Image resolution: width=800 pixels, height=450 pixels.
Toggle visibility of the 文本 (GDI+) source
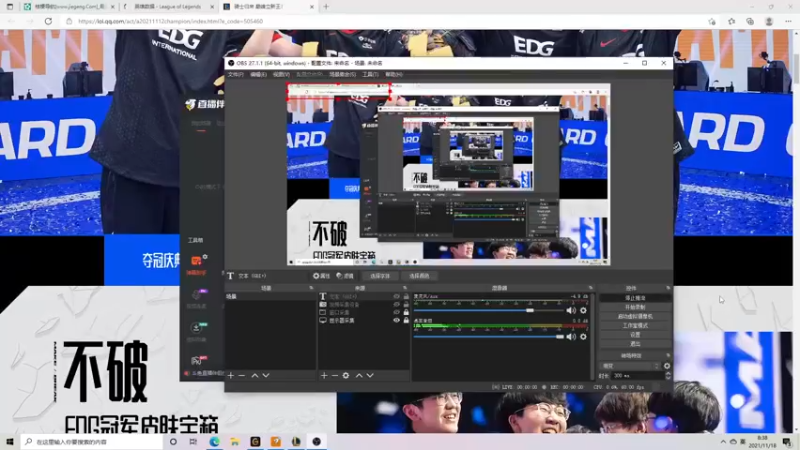click(x=396, y=296)
